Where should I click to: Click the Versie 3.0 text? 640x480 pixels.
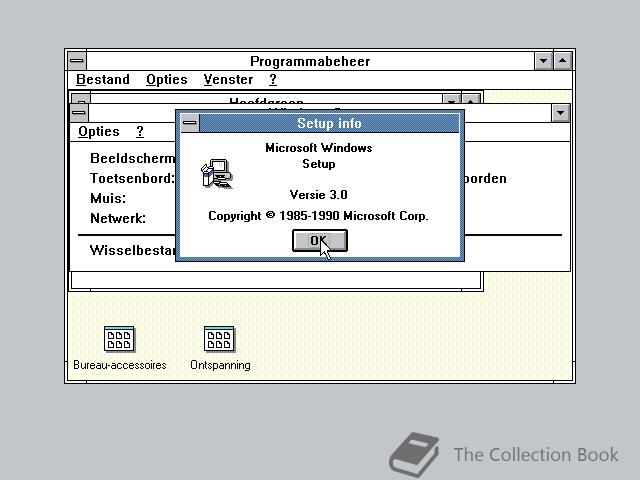tap(318, 195)
